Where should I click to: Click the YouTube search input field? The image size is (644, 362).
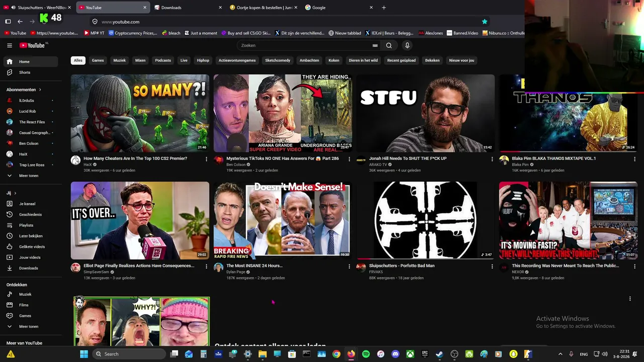306,45
